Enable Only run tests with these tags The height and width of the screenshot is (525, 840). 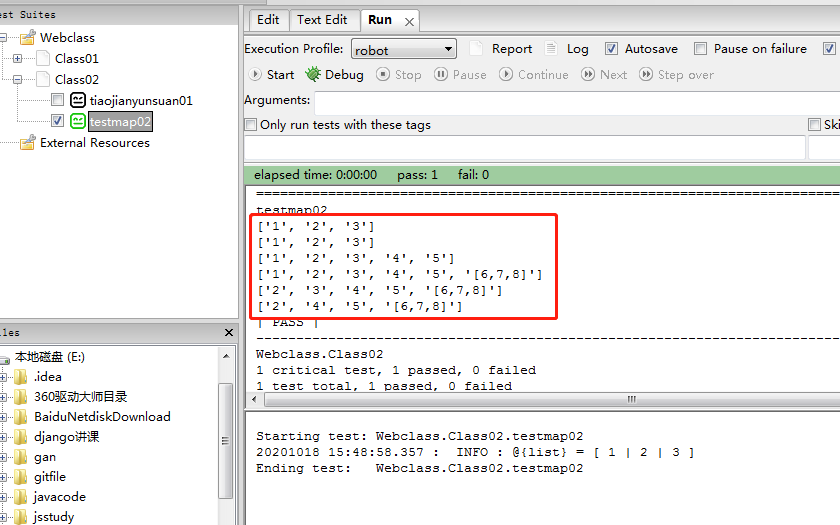pos(250,125)
